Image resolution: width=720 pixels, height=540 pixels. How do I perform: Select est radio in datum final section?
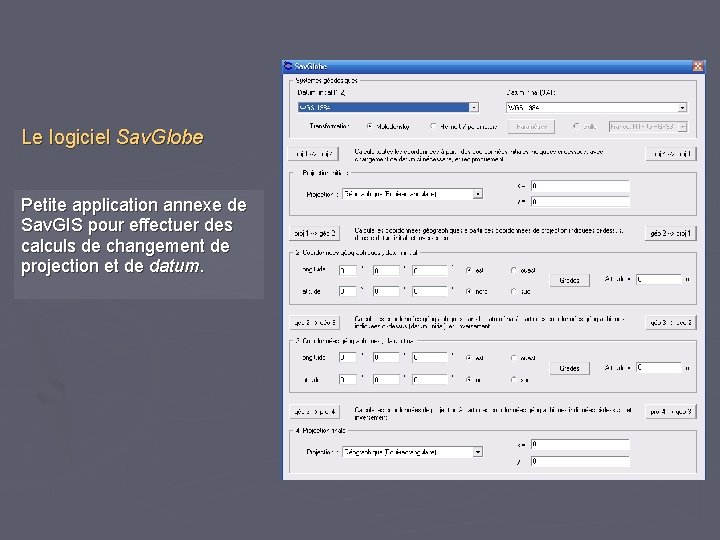(468, 358)
